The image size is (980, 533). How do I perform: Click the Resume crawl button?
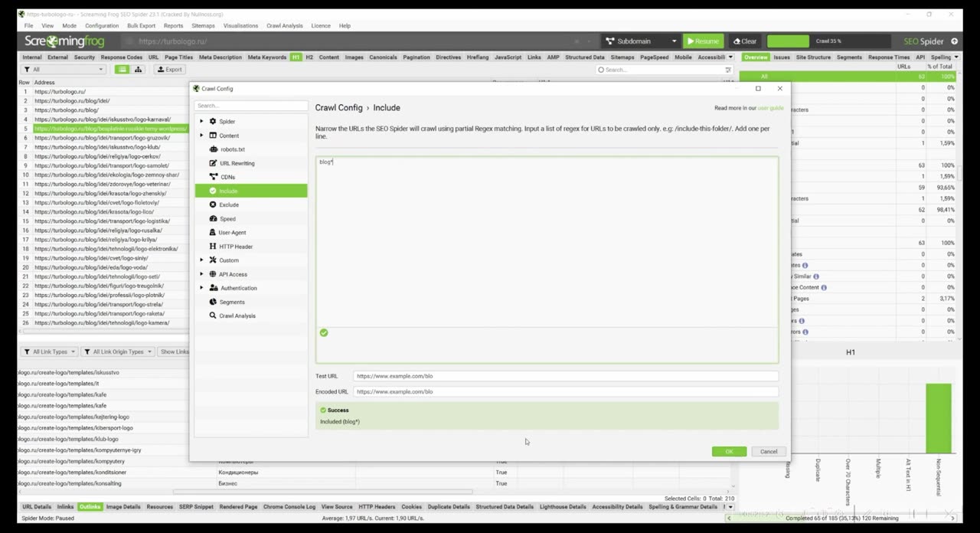[703, 41]
